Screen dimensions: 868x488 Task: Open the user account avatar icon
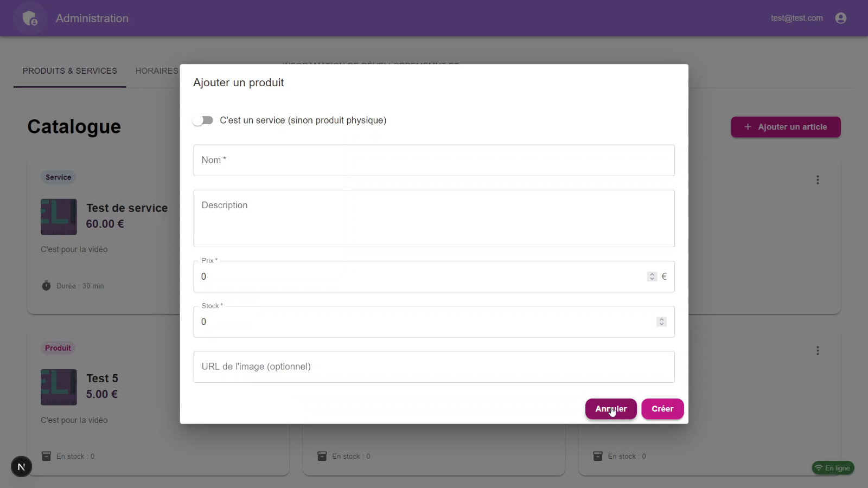pos(840,18)
